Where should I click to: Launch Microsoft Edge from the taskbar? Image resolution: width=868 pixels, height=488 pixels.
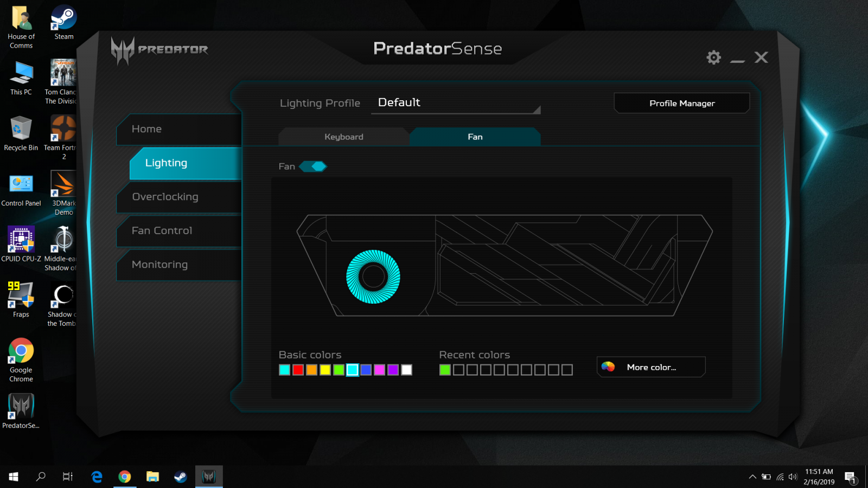point(97,477)
